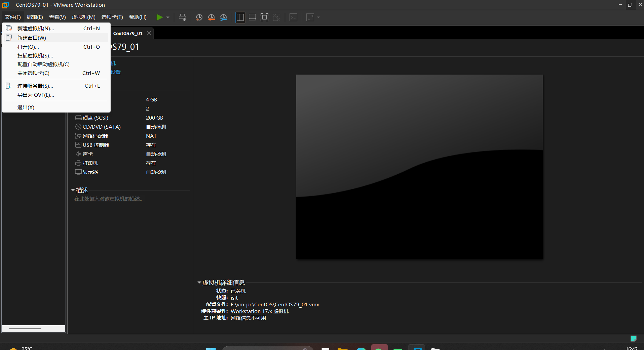
Task: Click the Workstation 17.x 虚拟机 compatibility text
Action: 260,311
